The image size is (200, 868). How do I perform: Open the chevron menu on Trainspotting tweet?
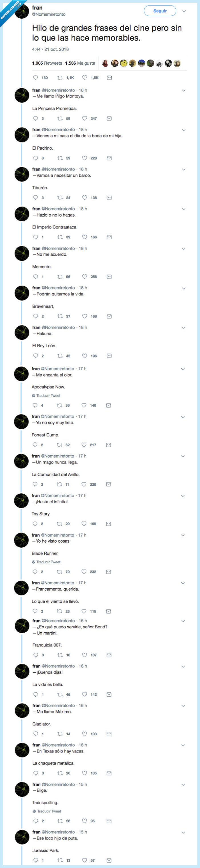pos(184,784)
